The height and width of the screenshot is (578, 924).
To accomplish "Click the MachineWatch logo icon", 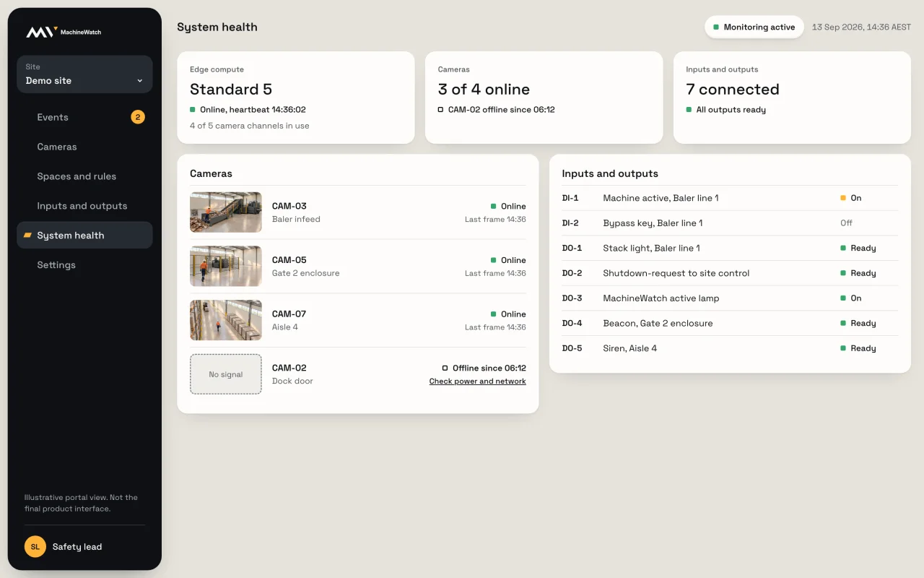I will point(41,32).
